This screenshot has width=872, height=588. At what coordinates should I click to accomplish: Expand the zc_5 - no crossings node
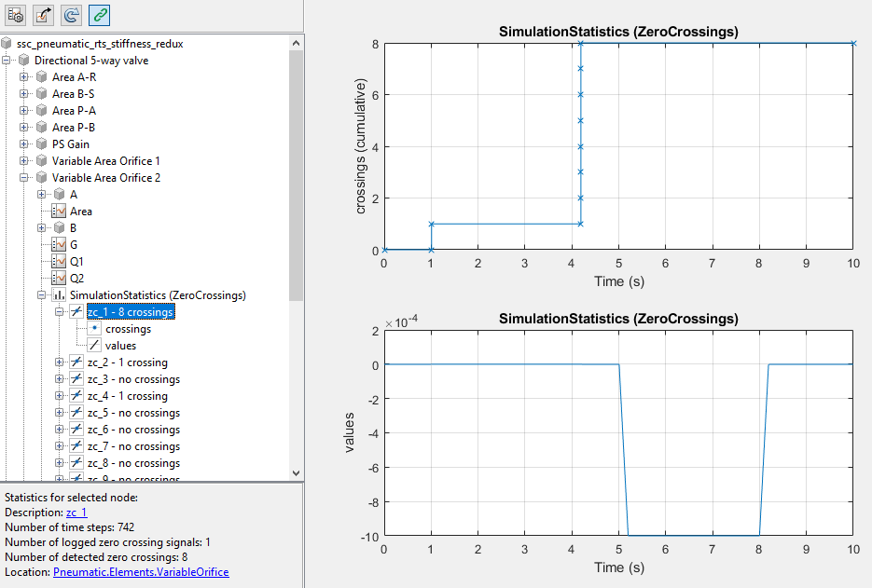pos(60,413)
